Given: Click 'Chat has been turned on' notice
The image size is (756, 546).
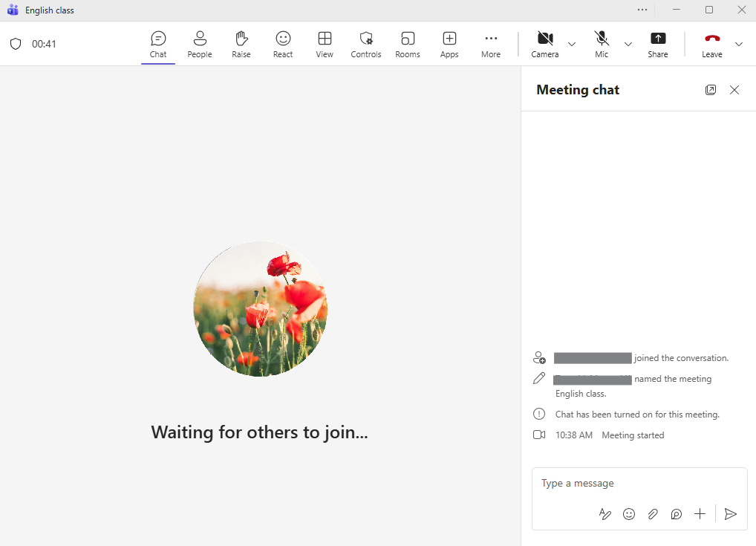Looking at the screenshot, I should pyautogui.click(x=637, y=415).
